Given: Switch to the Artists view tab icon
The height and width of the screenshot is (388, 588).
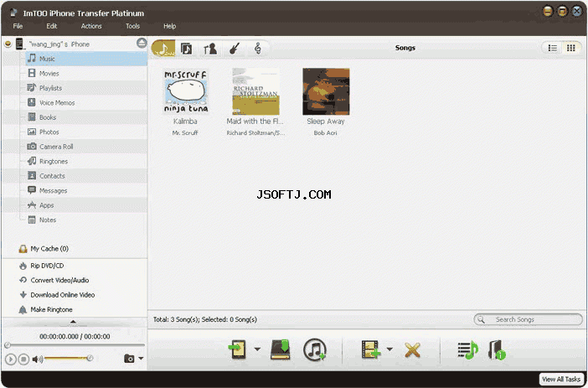Looking at the screenshot, I should 210,49.
